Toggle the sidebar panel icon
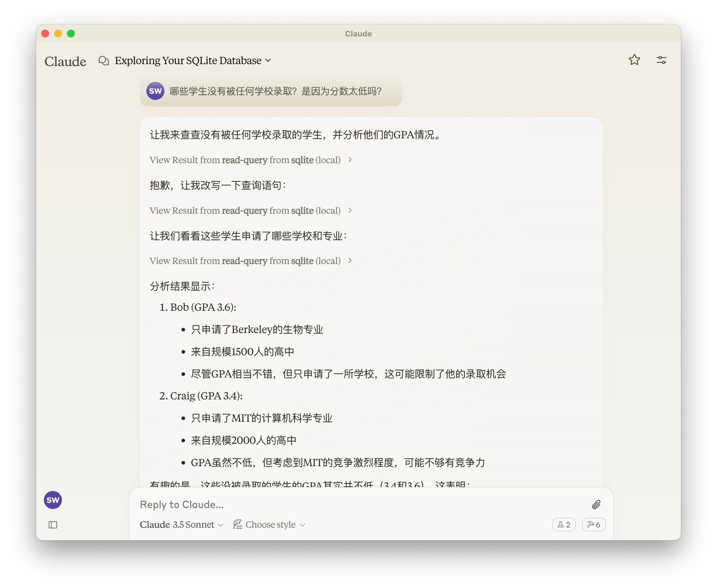Viewport: 717px width, 588px height. [53, 525]
